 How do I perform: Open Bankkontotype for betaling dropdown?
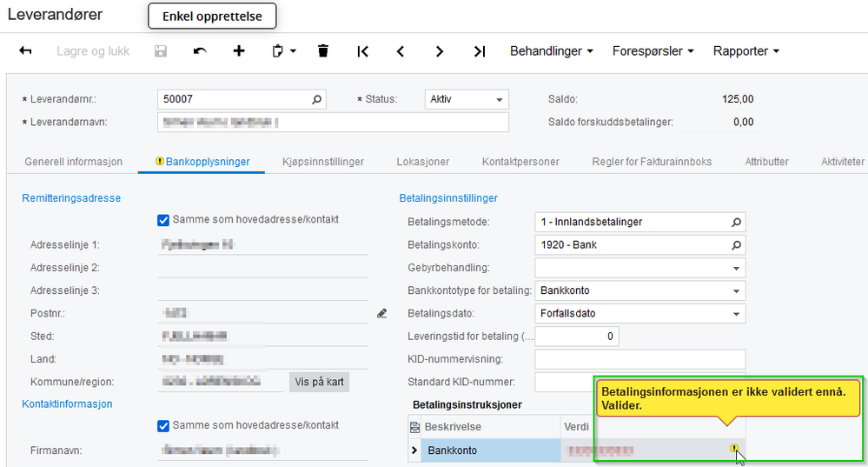point(736,290)
